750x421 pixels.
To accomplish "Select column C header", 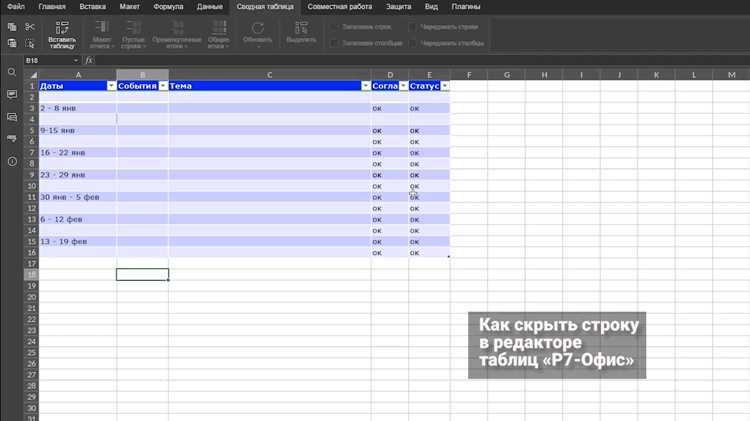I will [270, 75].
